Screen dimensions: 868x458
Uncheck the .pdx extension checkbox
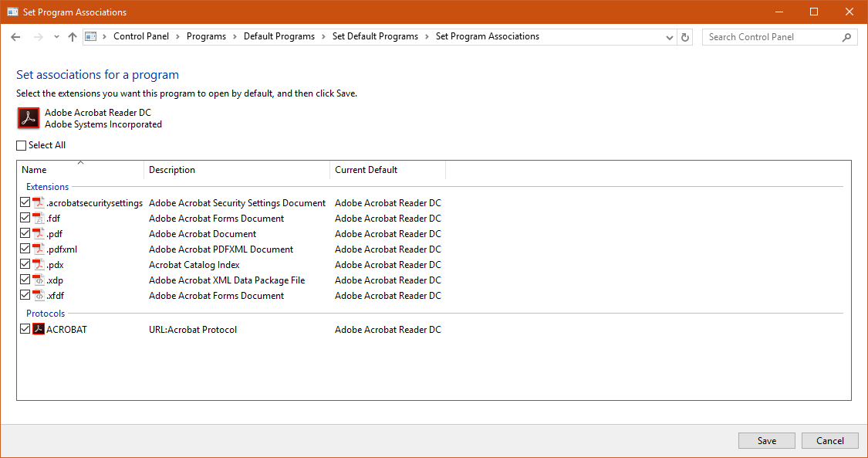click(x=25, y=265)
